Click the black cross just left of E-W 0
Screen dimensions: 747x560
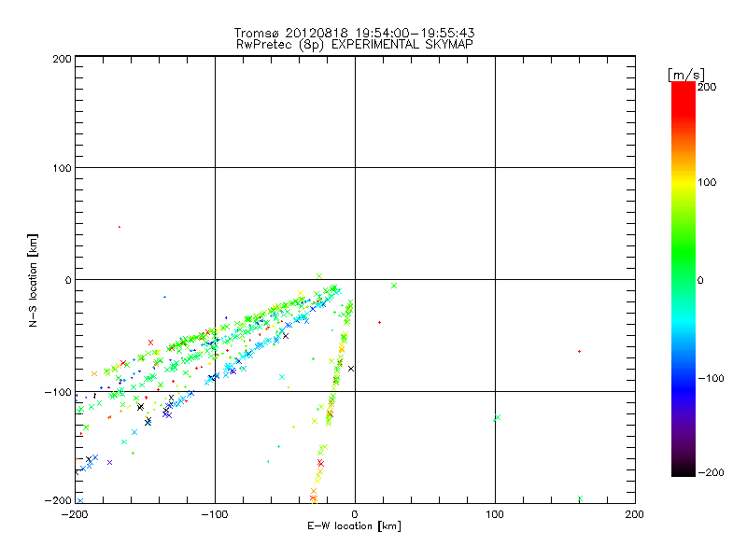351,369
